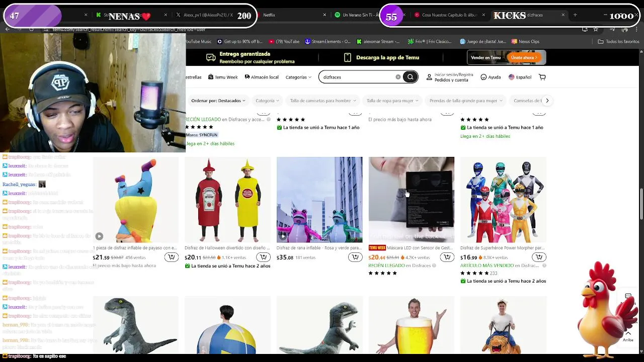Show next filter chips with right arrow
The width and height of the screenshot is (644, 362).
(547, 101)
